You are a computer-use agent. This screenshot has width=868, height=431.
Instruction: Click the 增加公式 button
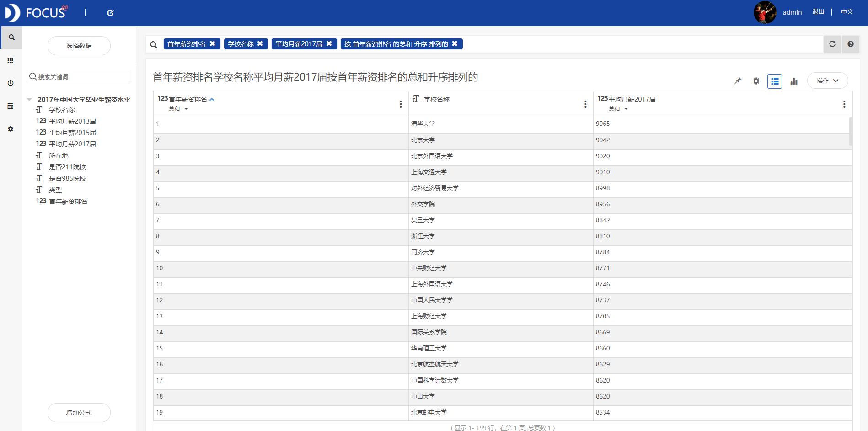79,412
